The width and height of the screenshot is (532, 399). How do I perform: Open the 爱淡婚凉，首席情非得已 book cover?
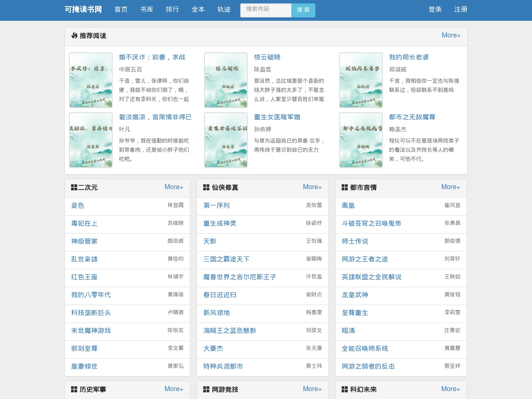[91, 140]
